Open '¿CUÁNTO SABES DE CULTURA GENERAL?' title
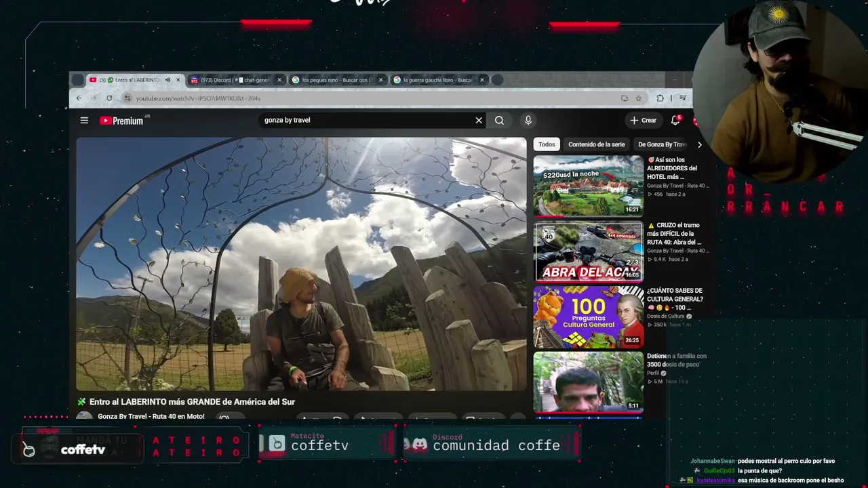 click(x=675, y=299)
